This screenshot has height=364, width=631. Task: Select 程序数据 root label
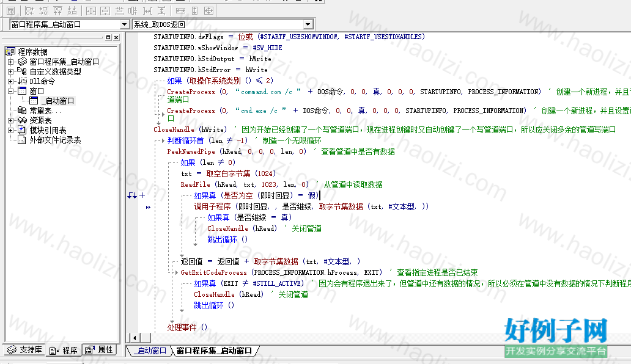point(32,52)
